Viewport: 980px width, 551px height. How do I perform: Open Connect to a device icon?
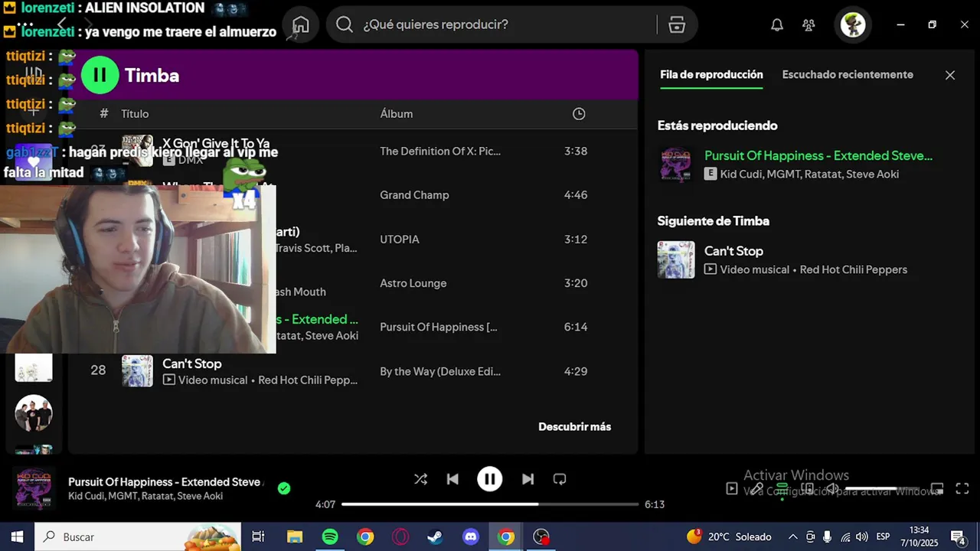click(807, 488)
